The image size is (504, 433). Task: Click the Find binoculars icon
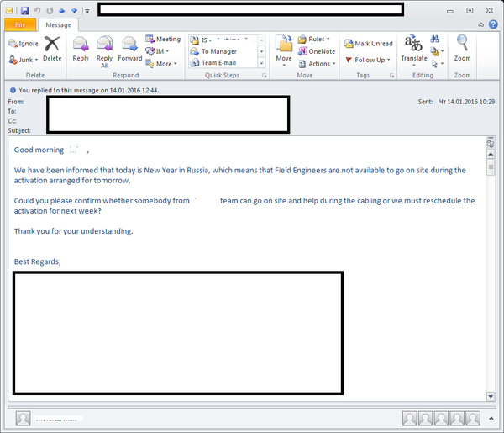[x=435, y=40]
